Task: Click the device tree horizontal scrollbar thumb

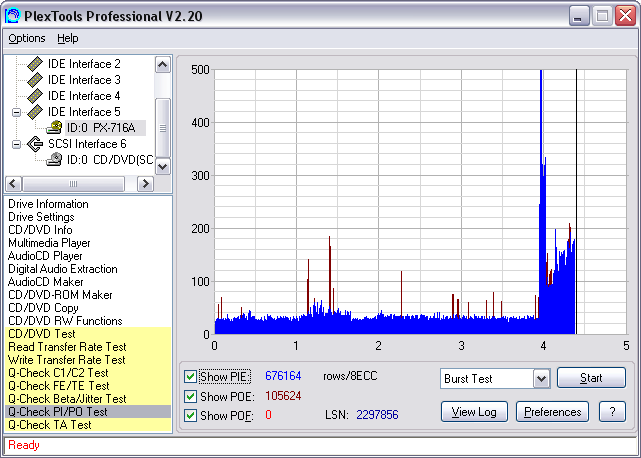Action: [x=74, y=184]
